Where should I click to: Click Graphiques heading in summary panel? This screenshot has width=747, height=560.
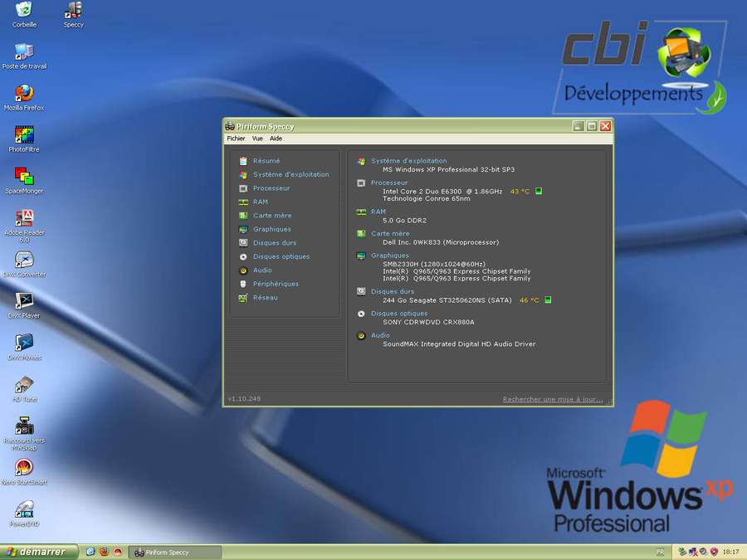click(390, 256)
